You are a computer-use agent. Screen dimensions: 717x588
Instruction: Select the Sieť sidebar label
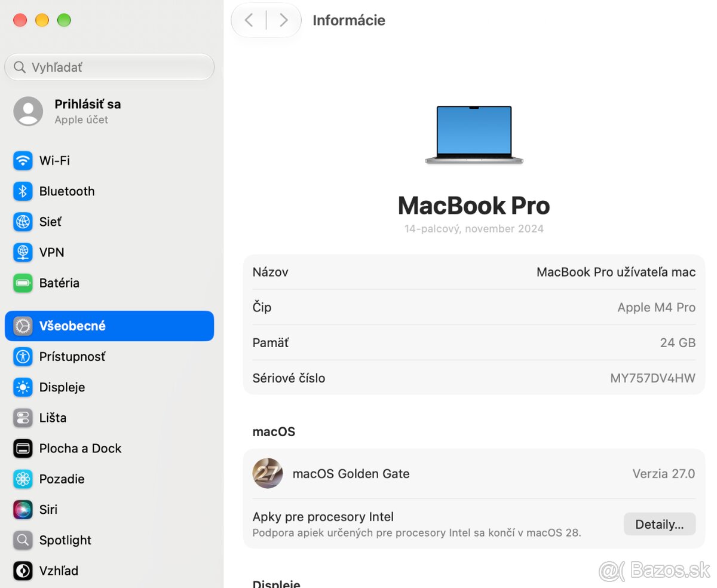pyautogui.click(x=50, y=222)
